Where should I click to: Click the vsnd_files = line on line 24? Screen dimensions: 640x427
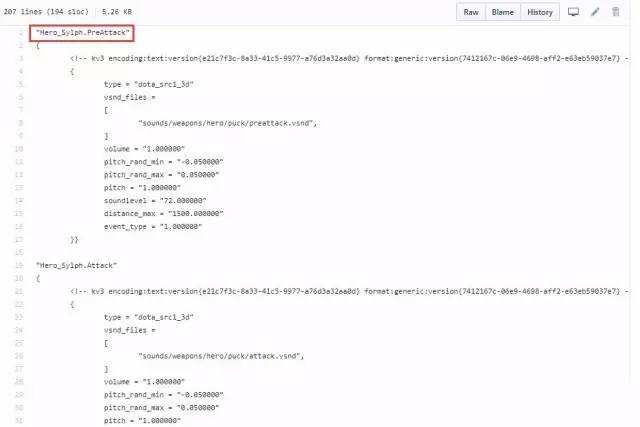(129, 330)
